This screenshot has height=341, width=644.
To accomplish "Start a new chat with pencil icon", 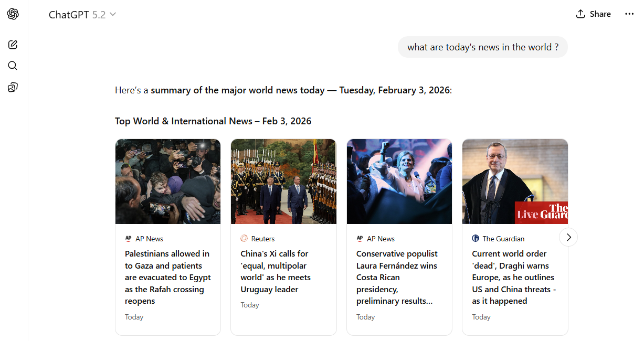I will [13, 45].
